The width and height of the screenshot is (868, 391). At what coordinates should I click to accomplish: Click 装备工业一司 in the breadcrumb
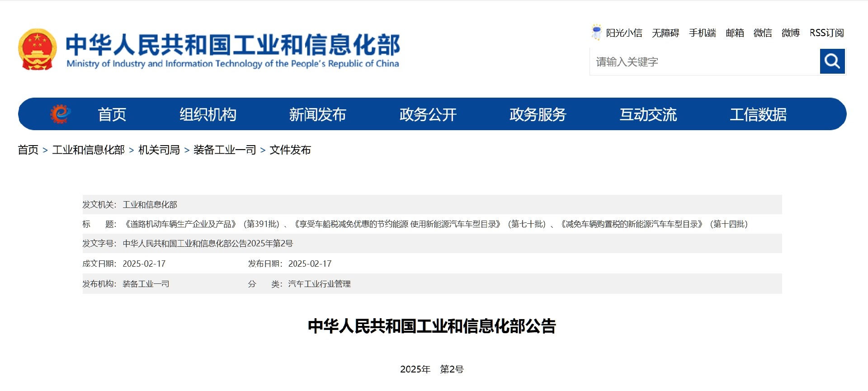[225, 150]
